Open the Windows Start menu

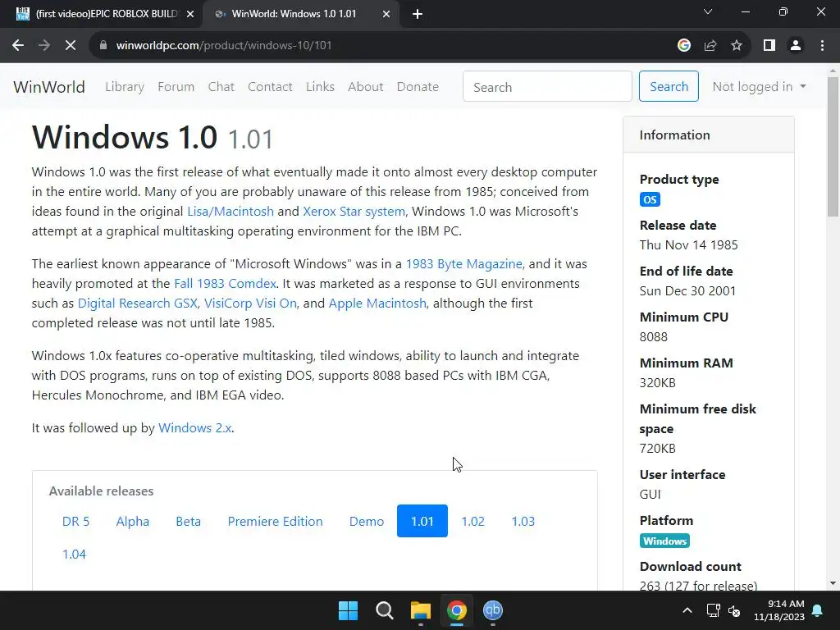tap(348, 610)
